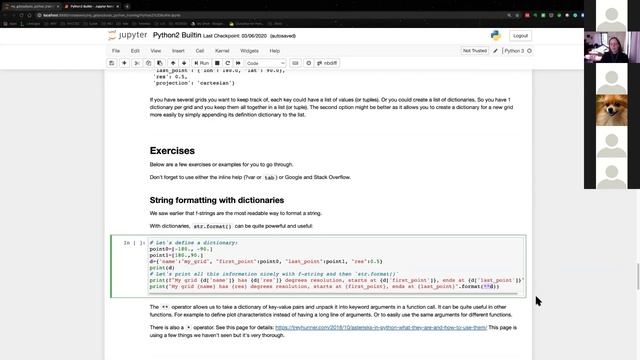Move selected cell down
The image size is (640, 360).
pos(184,63)
